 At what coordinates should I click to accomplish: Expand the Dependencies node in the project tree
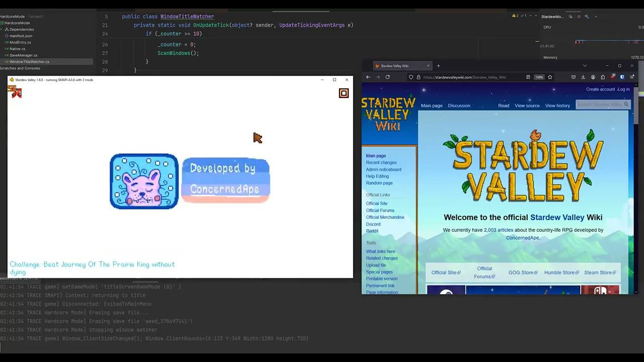[x=2, y=29]
